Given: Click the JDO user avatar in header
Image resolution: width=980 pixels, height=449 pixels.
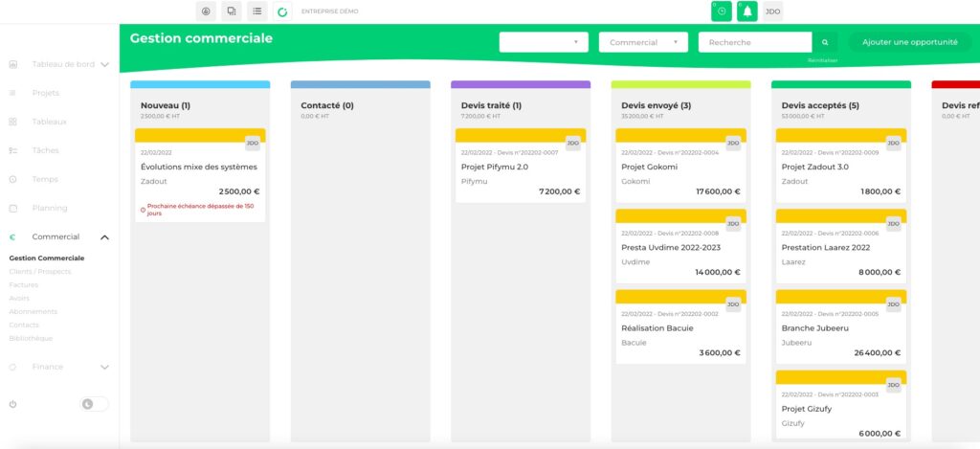Looking at the screenshot, I should [773, 11].
